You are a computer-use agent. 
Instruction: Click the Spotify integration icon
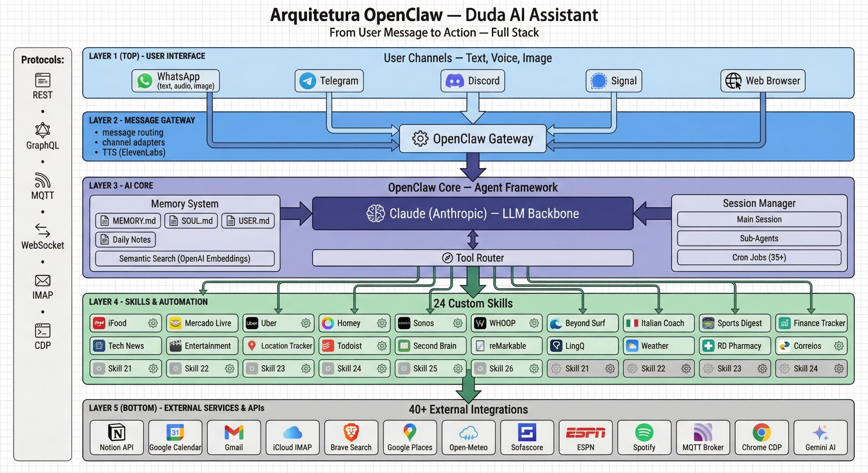pos(644,433)
